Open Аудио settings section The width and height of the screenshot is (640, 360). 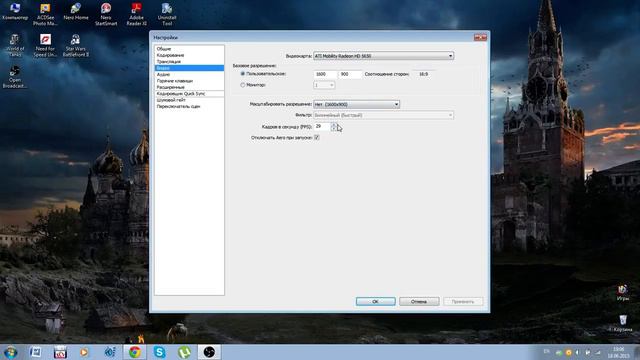(x=189, y=74)
